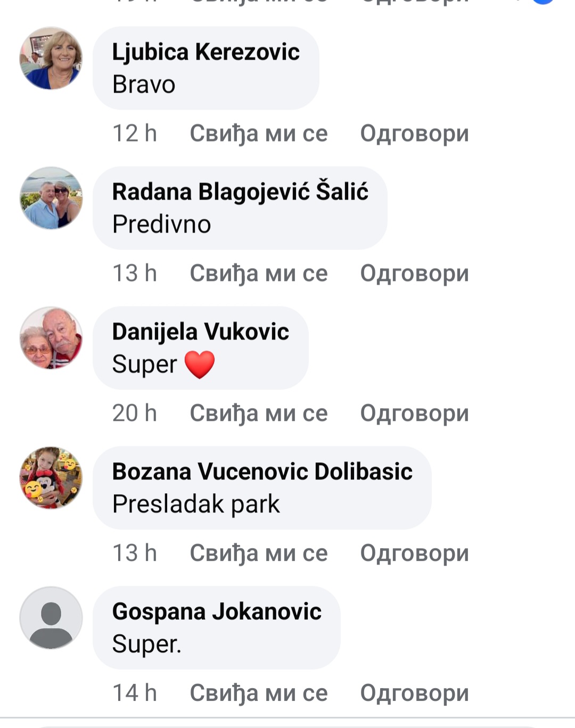Open the Gospana Jokanovic name link

coord(217,612)
